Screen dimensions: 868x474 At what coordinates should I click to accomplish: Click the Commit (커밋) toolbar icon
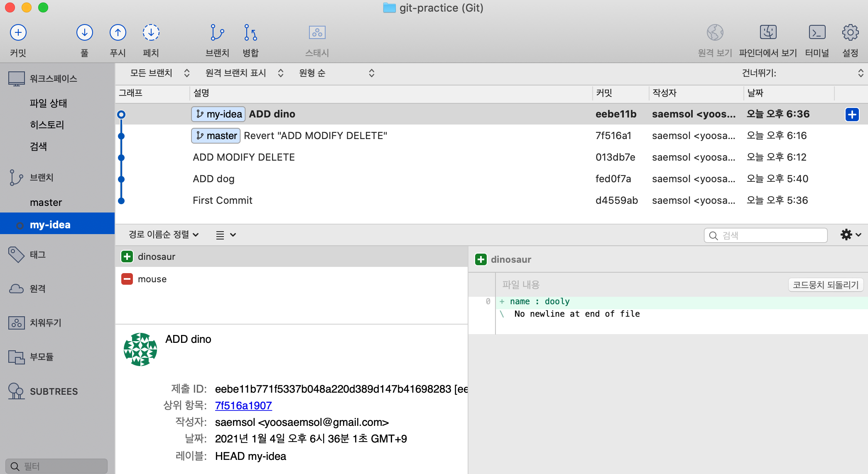click(x=18, y=32)
